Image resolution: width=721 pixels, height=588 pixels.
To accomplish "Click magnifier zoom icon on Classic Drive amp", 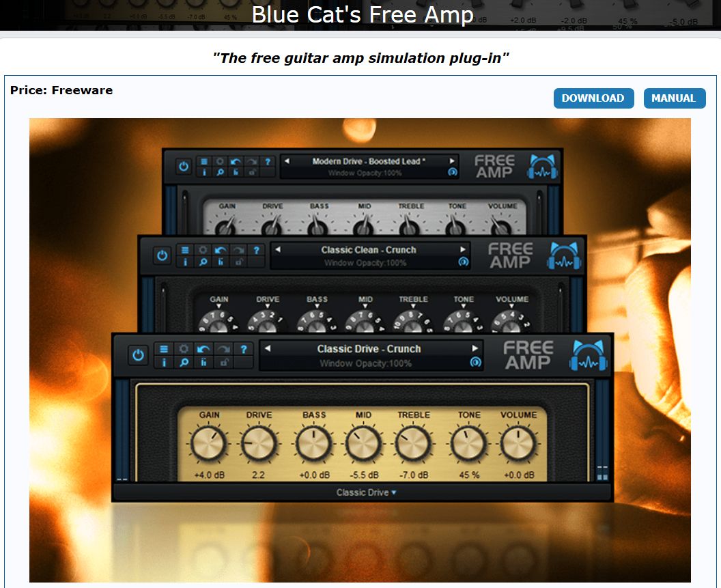I will click(x=184, y=363).
